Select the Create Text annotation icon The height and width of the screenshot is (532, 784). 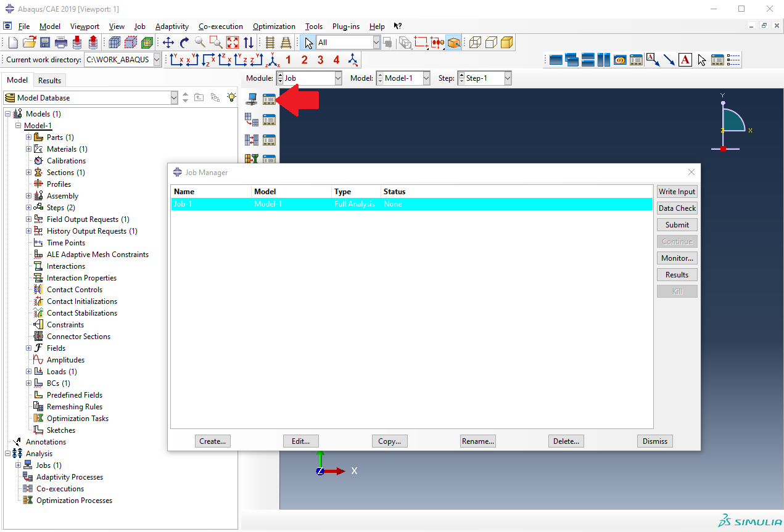tap(685, 60)
